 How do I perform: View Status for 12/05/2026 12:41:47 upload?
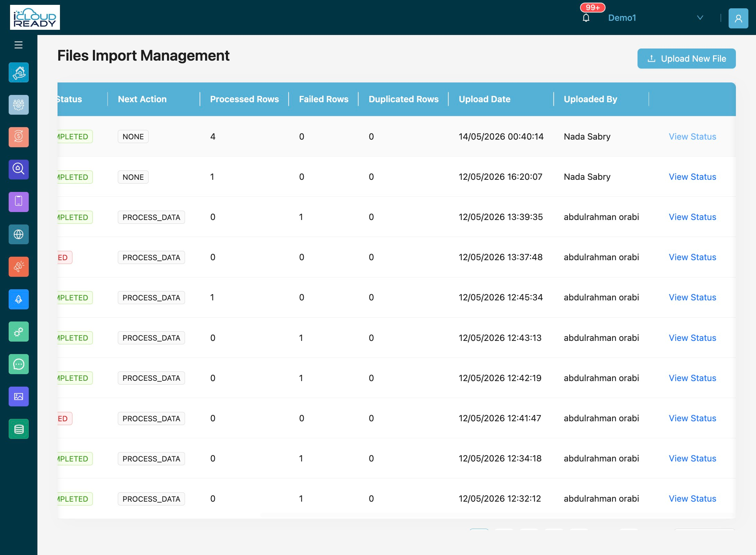(x=692, y=418)
